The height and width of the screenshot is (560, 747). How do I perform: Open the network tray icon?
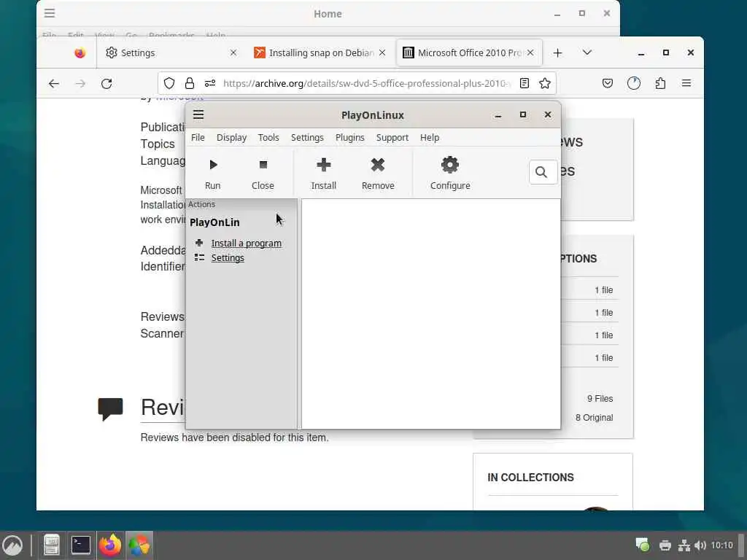click(x=684, y=545)
